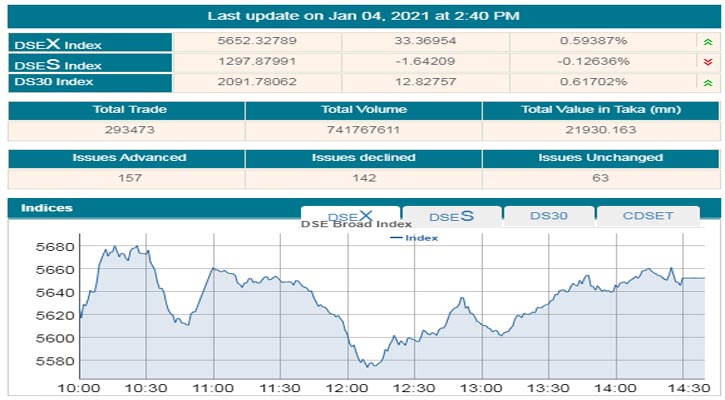Image resolution: width=725 pixels, height=400 pixels.
Task: Click the green up arrow for DSEX Index
Action: (x=708, y=42)
